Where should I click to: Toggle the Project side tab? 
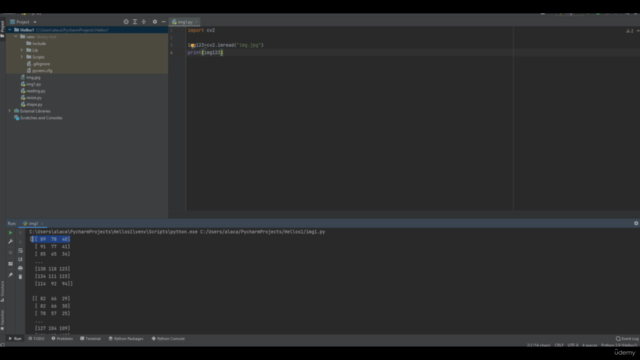click(x=2, y=29)
